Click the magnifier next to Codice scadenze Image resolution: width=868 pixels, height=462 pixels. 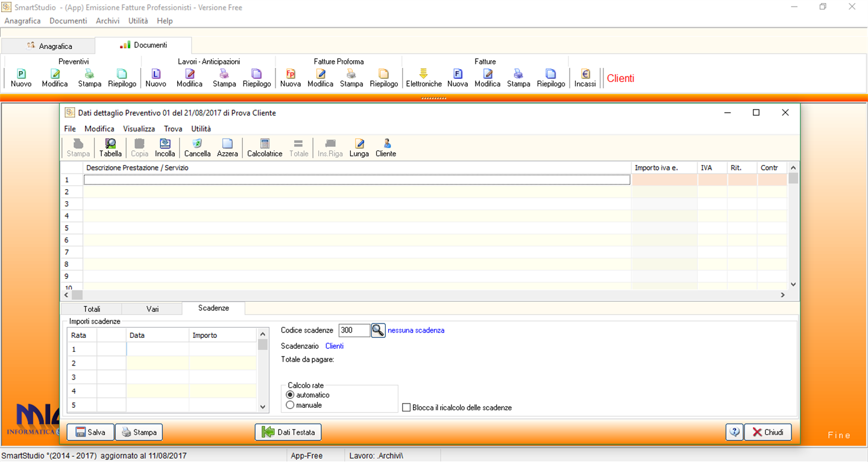tap(378, 330)
